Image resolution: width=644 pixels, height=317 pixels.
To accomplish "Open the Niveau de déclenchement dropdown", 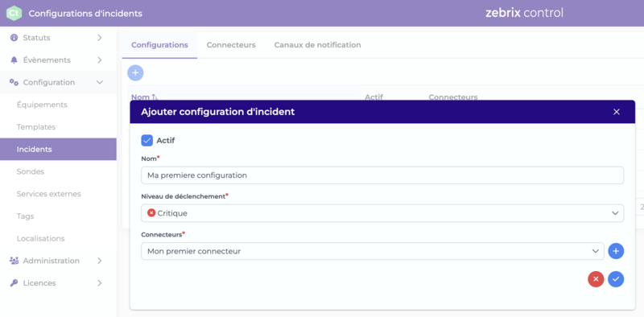I will click(x=382, y=213).
